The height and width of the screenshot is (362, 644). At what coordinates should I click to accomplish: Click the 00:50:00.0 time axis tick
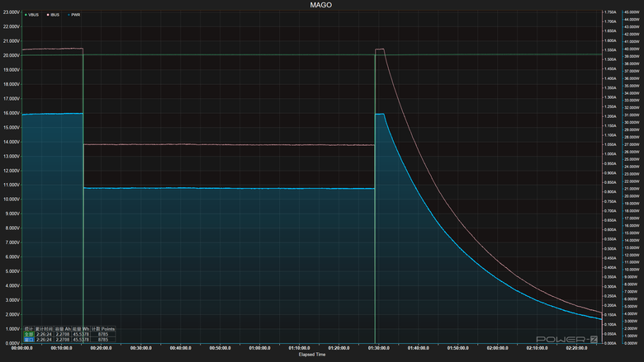220,348
